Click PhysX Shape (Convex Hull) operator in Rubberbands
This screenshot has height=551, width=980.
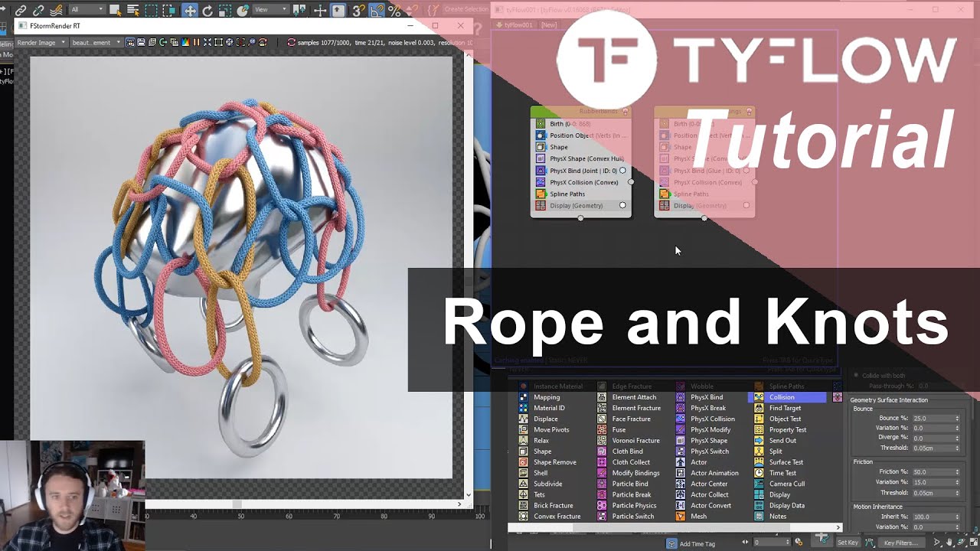580,158
